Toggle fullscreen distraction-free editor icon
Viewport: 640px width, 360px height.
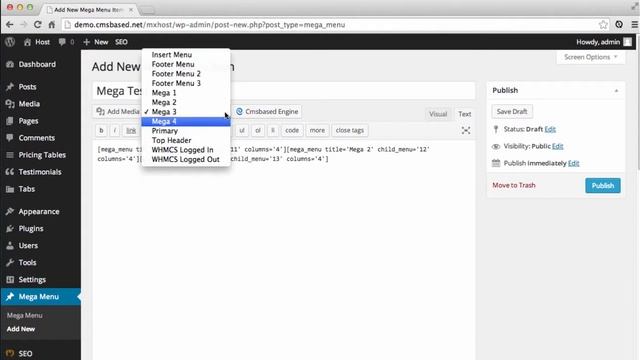pyautogui.click(x=466, y=131)
